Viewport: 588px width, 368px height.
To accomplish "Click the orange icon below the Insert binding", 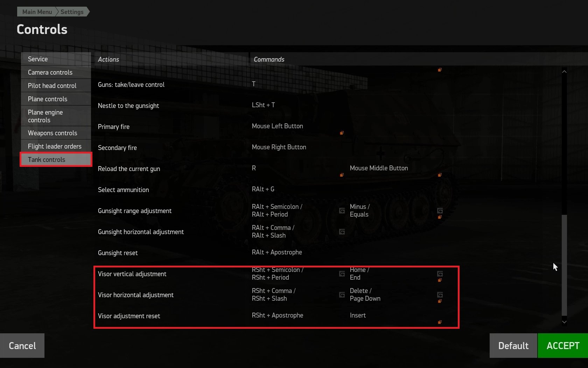I will point(440,322).
